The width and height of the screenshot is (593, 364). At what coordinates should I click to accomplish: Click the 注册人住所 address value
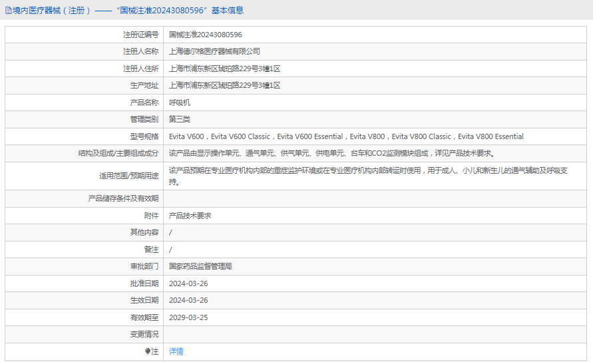coord(225,69)
